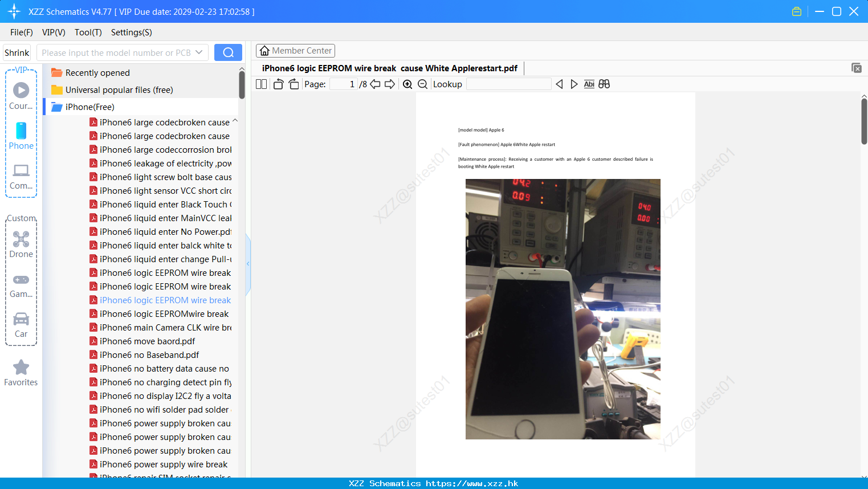Click the iPhone photo in PDF
868x489 pixels.
point(563,309)
